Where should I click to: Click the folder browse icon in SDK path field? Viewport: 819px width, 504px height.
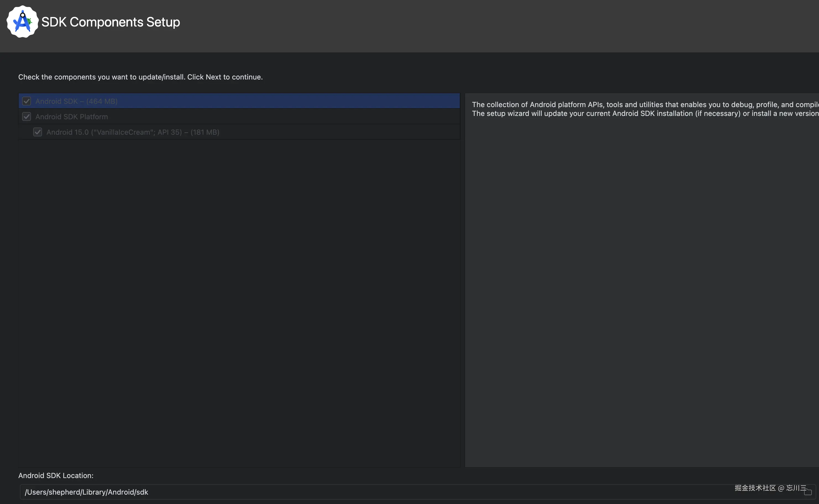[808, 492]
